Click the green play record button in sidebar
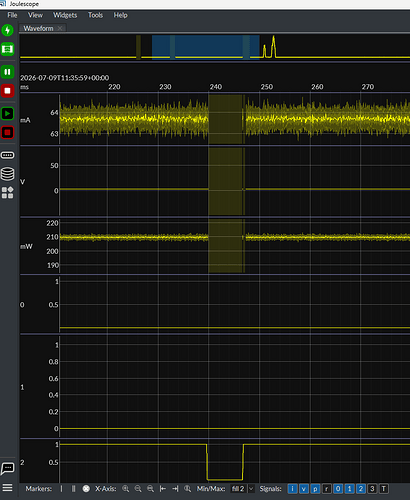The width and height of the screenshot is (410, 500). (7, 114)
